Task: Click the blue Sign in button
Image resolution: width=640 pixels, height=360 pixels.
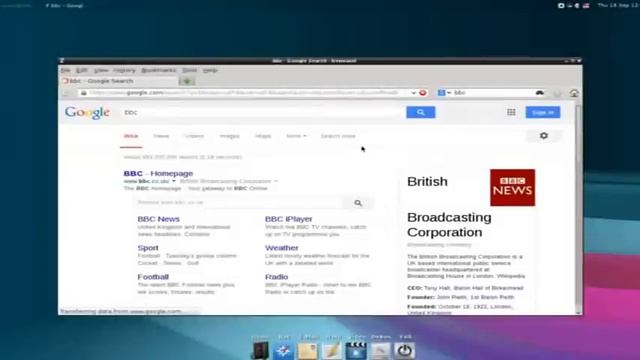Action: point(543,112)
